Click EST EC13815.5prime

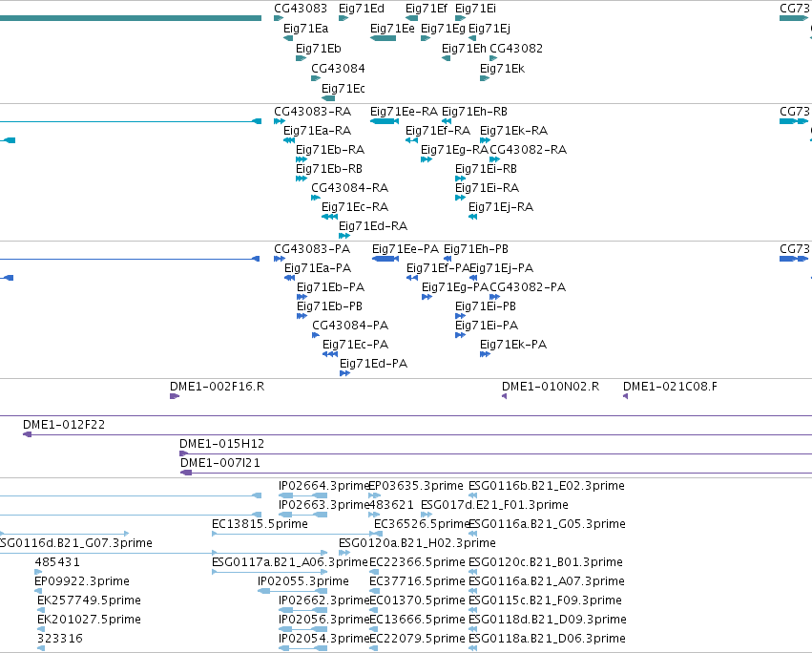coord(260,524)
